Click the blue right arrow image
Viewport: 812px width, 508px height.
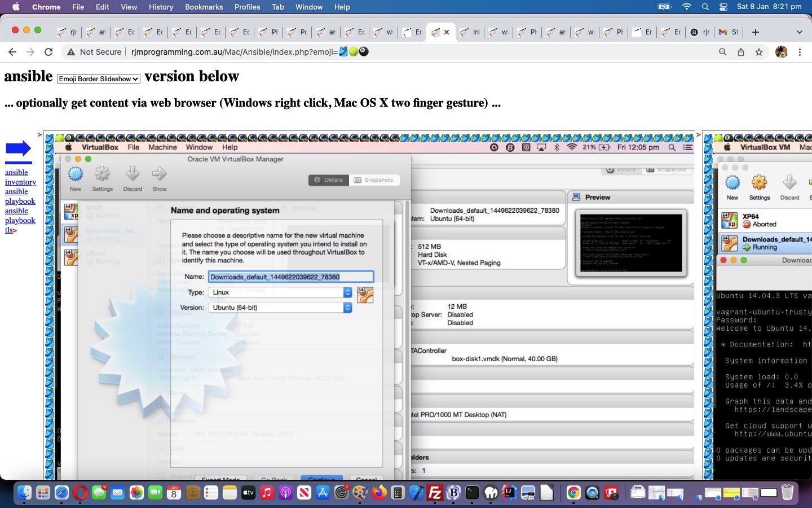(x=18, y=149)
